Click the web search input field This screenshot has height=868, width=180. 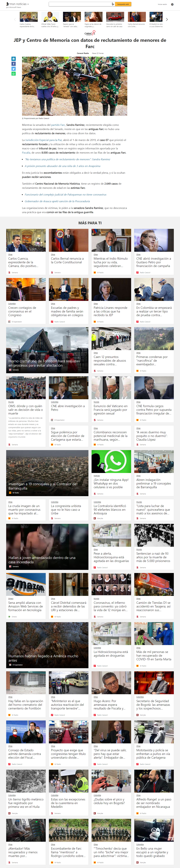80,4
